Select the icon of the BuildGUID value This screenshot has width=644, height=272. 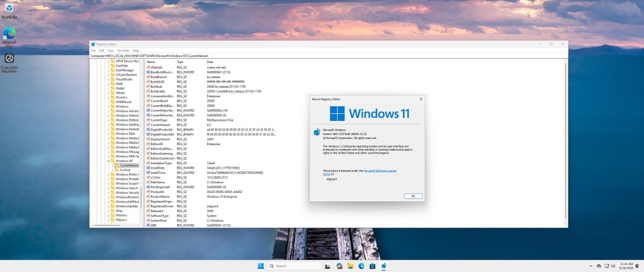click(x=148, y=82)
